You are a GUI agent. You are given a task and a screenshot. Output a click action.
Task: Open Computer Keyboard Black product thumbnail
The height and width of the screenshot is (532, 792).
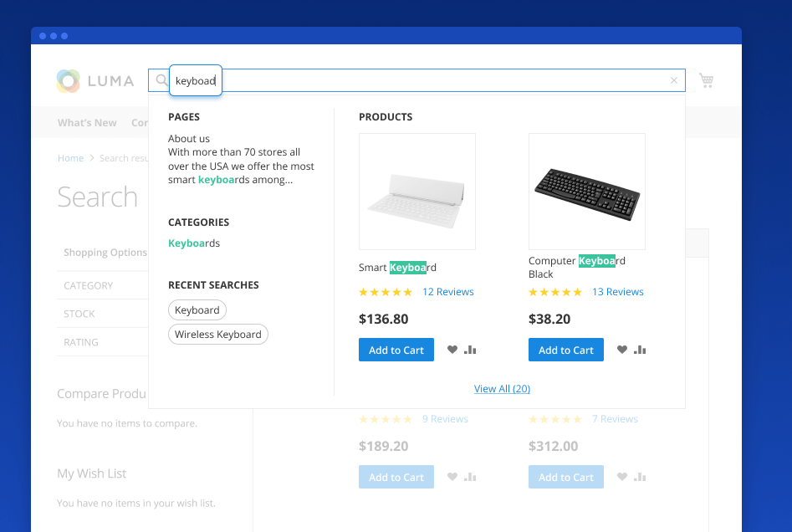pyautogui.click(x=587, y=192)
